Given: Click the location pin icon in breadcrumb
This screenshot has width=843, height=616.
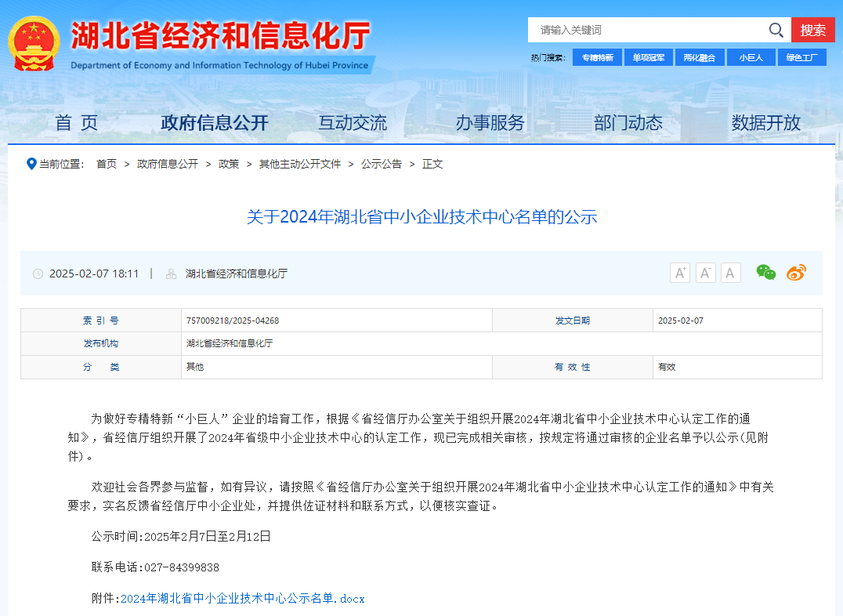Looking at the screenshot, I should [31, 164].
